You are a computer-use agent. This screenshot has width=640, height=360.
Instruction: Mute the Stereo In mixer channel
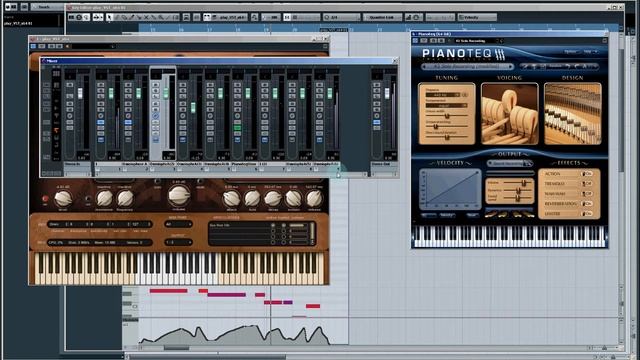pyautogui.click(x=70, y=85)
